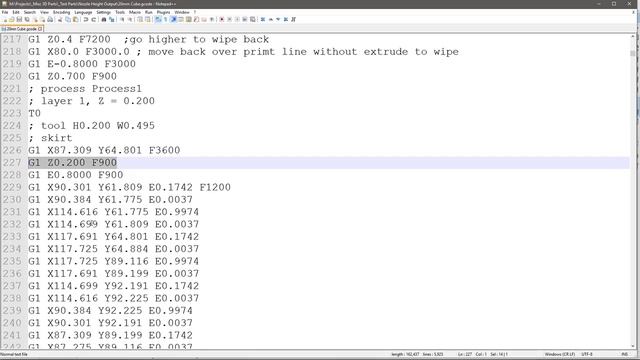The height and width of the screenshot is (360, 640).
Task: Click the highlighted 'G1 Z0.200 F900' line
Action: [73, 162]
